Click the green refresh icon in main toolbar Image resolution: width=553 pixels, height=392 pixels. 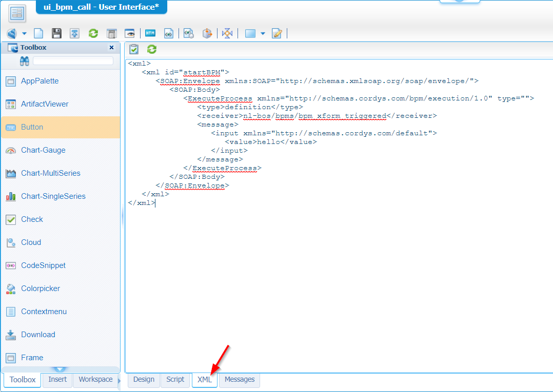click(93, 33)
